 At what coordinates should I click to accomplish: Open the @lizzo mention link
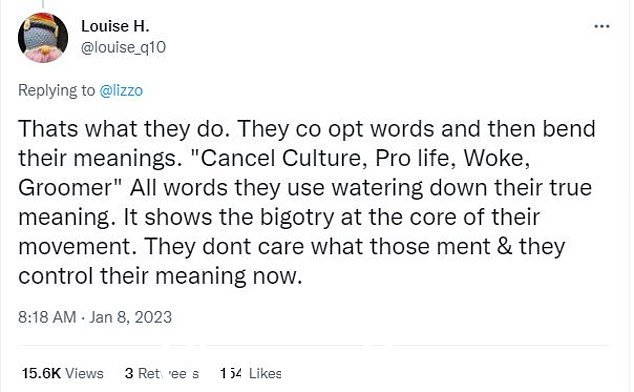click(121, 90)
